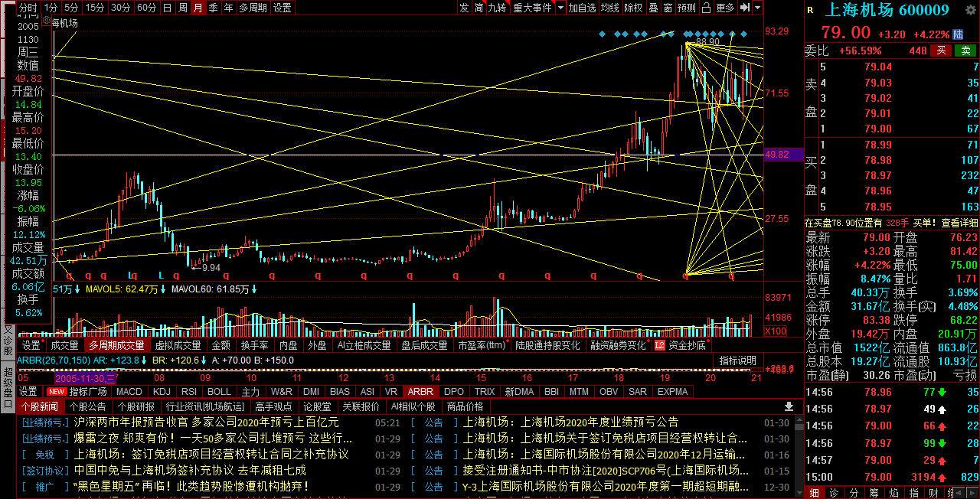This screenshot has width=980, height=499.
Task: Toggle 均线 moving-average display
Action: pyautogui.click(x=609, y=8)
